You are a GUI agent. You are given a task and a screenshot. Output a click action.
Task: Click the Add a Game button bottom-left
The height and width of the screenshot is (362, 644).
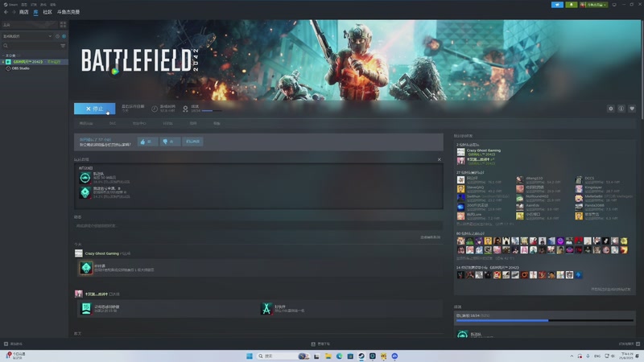tap(13, 344)
